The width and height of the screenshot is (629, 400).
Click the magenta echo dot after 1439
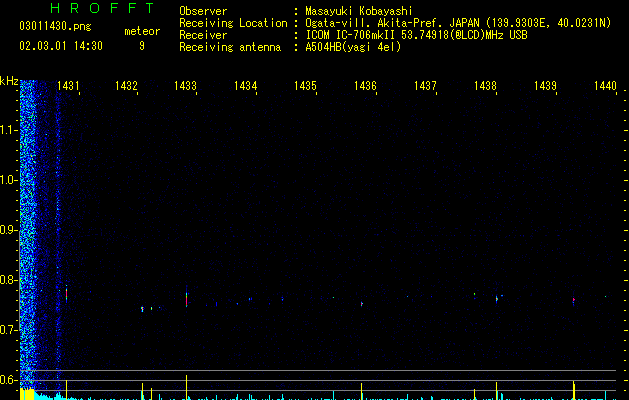574,300
